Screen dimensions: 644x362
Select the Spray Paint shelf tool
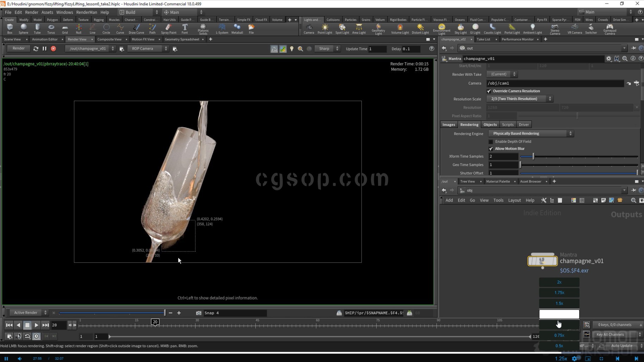point(169,29)
